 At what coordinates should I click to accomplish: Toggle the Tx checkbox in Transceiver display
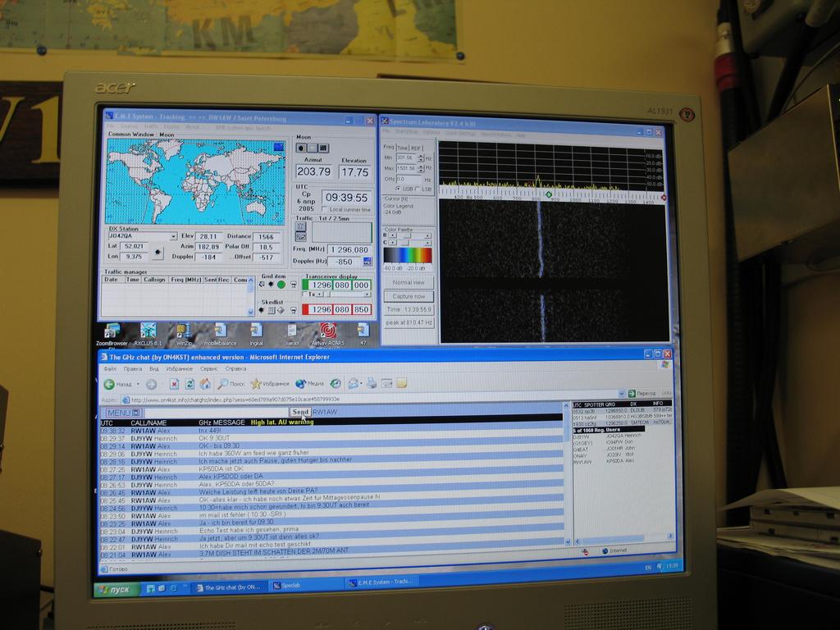305,294
